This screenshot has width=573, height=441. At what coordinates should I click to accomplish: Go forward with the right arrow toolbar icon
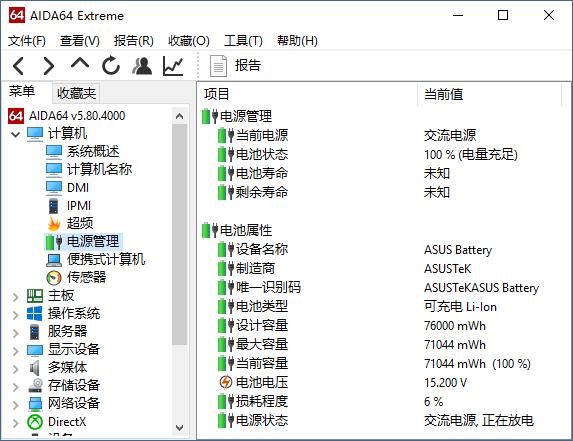[48, 66]
